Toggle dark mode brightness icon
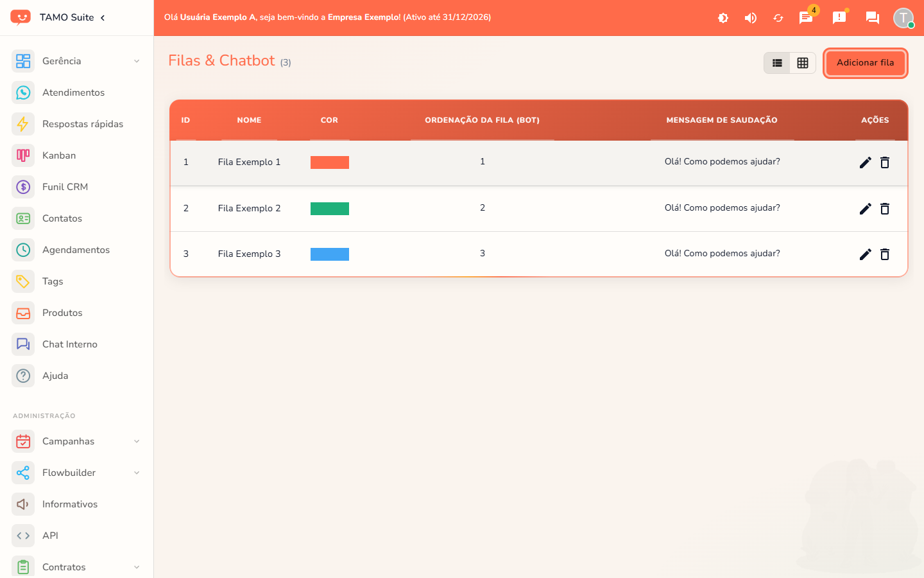 point(723,18)
